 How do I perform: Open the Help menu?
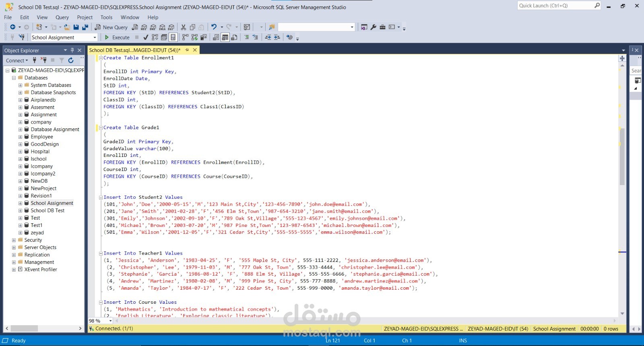click(153, 17)
